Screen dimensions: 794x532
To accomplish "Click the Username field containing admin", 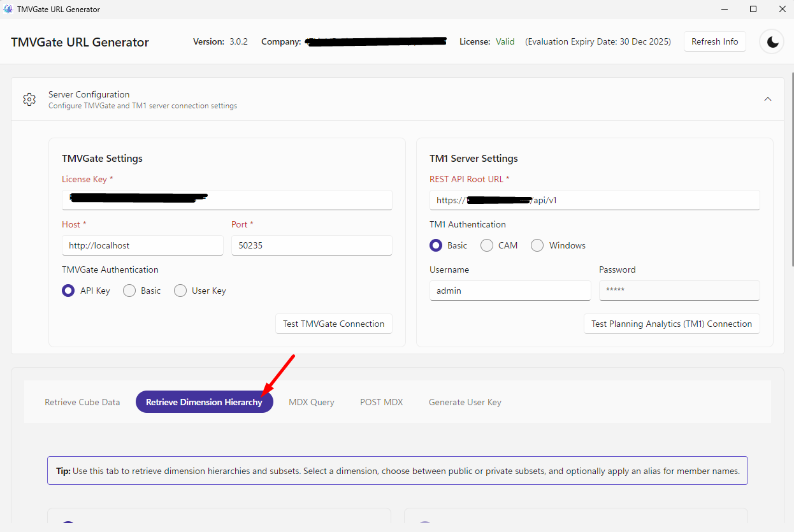I will (x=510, y=291).
